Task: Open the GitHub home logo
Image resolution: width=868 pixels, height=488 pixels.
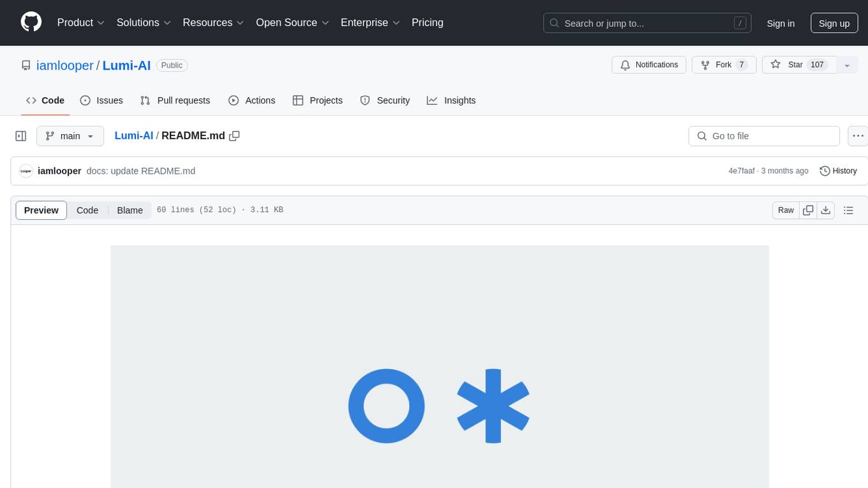Action: pyautogui.click(x=31, y=22)
